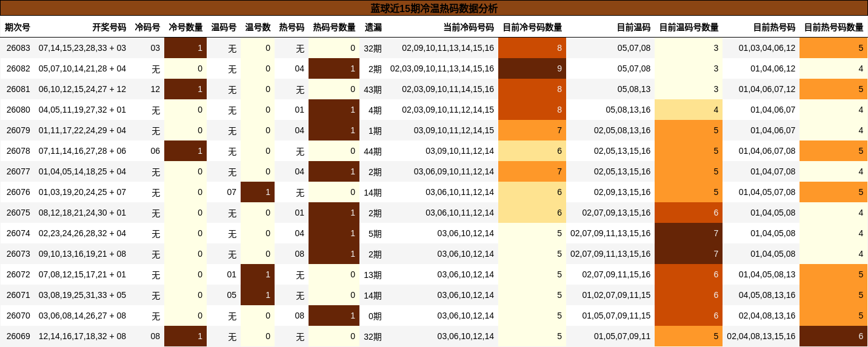The height and width of the screenshot is (347, 868).
Task: Click draw result 01,03,19,20,24,25 + 07
Action: pos(82,192)
